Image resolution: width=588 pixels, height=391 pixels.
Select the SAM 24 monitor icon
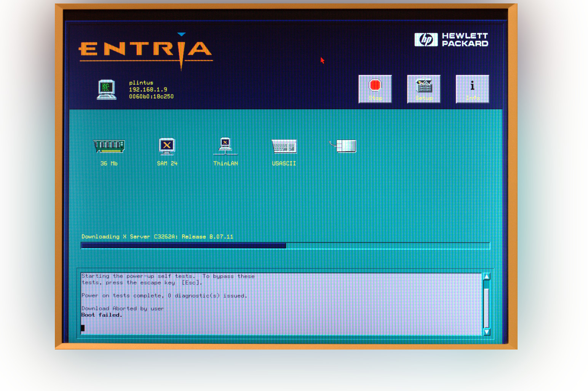[167, 146]
